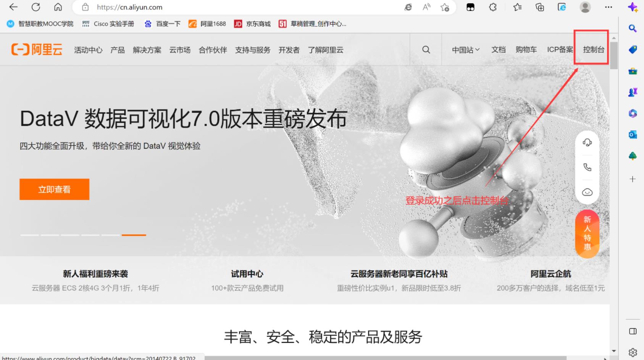Click scrollbar down arrow

click(x=614, y=351)
